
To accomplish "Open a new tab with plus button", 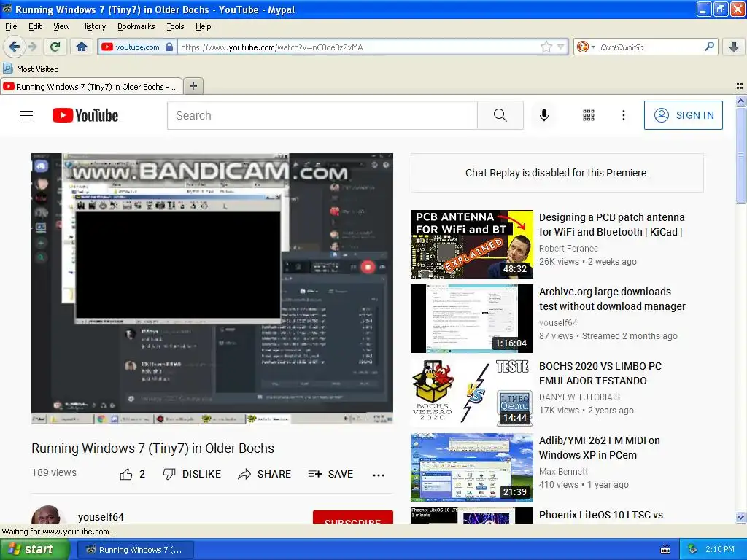I will coord(193,86).
